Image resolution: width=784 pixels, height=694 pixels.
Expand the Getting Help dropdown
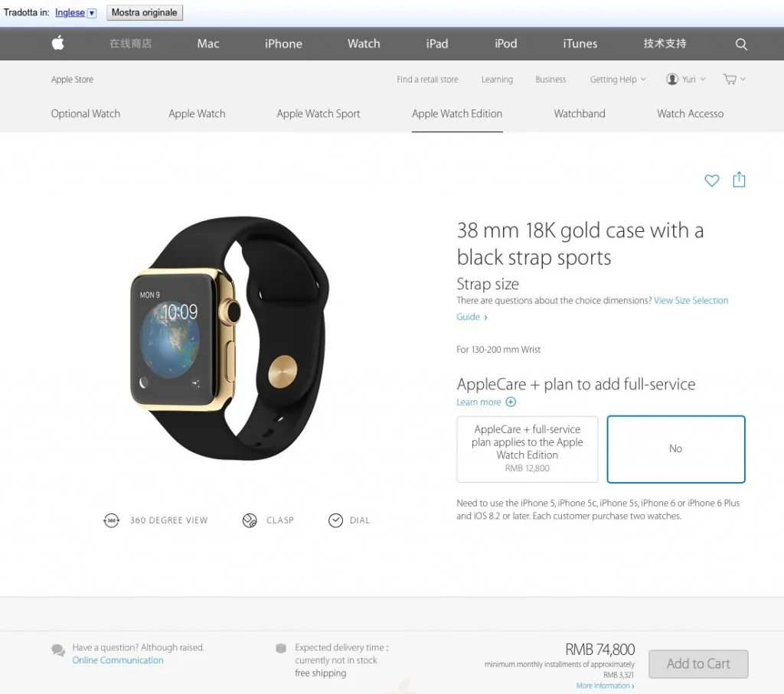point(618,79)
